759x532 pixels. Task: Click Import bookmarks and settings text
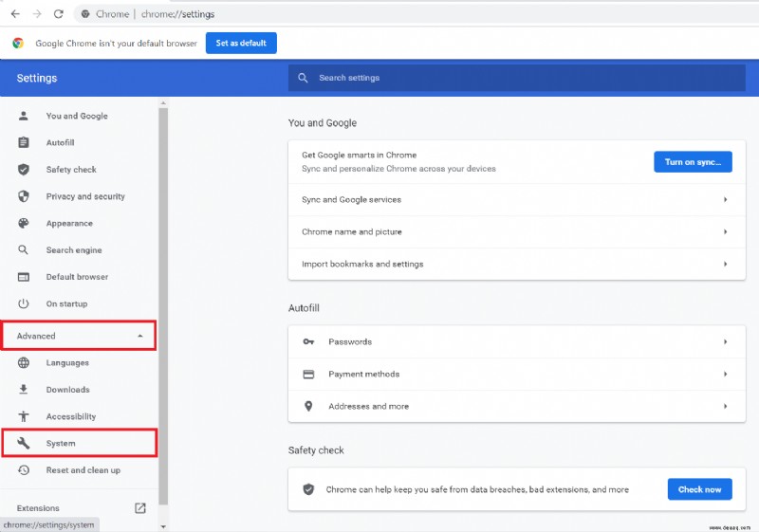362,264
